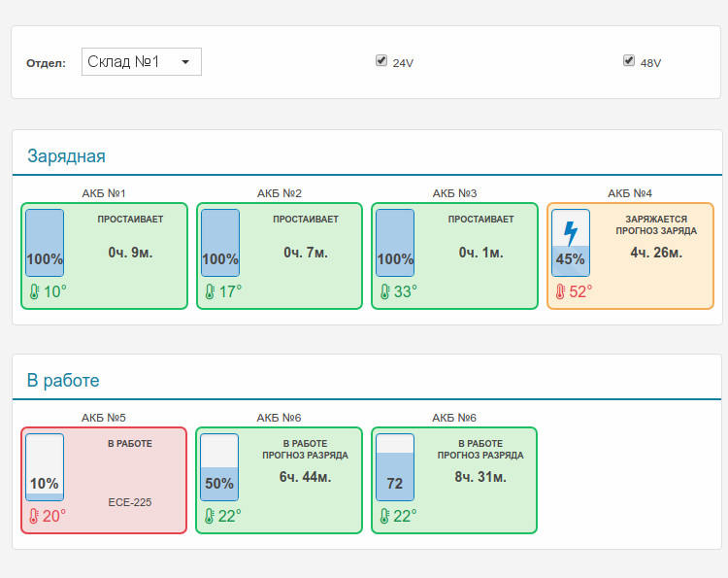728x578 pixels.
Task: Click the 10% battery icon on АКБ №5
Action: pos(45,467)
